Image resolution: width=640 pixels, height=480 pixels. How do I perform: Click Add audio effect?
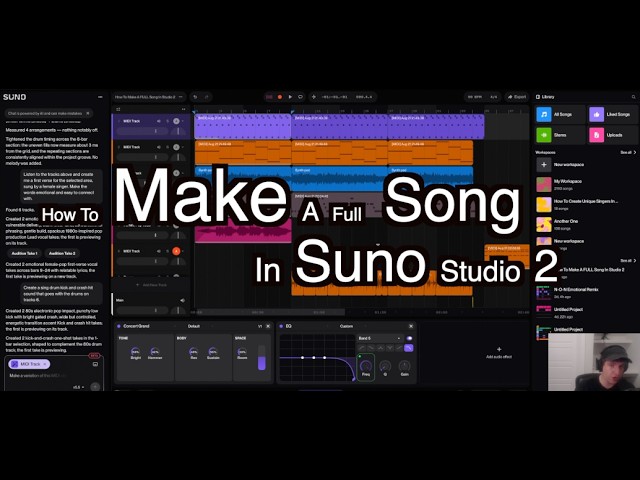click(499, 353)
